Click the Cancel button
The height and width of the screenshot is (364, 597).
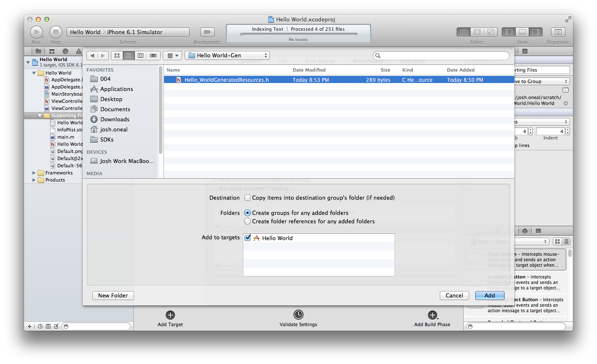click(x=454, y=295)
